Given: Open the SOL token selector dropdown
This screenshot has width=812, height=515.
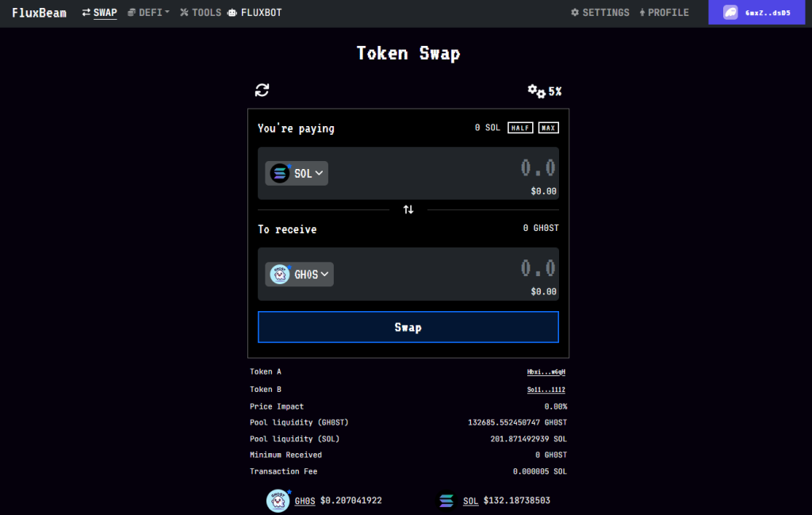Looking at the screenshot, I should (x=297, y=173).
